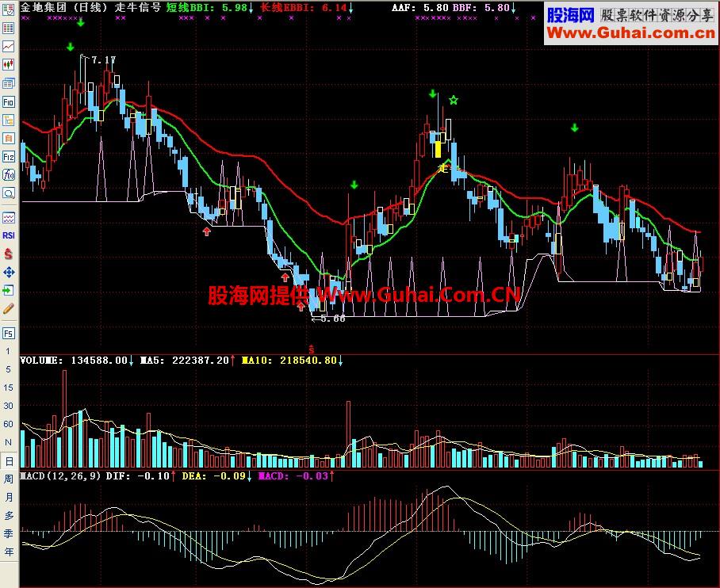Click the small red S marker at main chart bottom

[312, 349]
